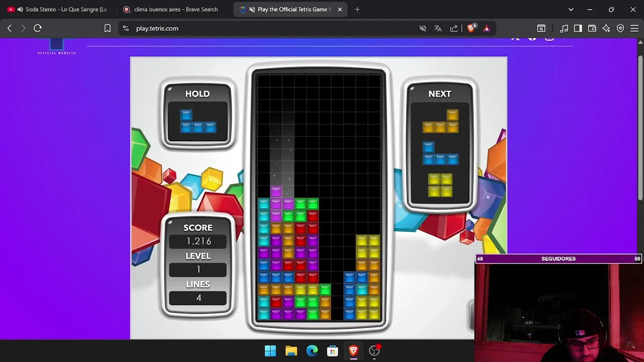Go back to the previous page

click(x=10, y=29)
